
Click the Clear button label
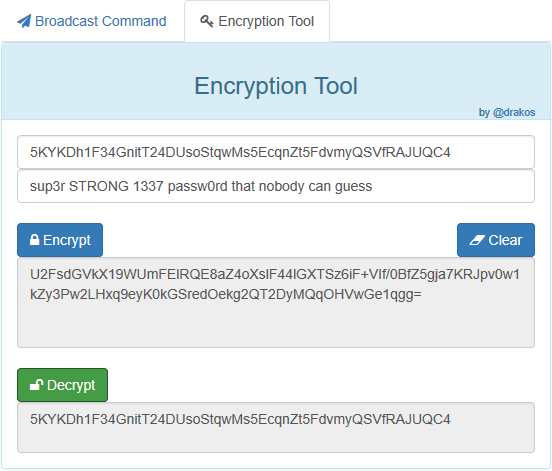[505, 240]
